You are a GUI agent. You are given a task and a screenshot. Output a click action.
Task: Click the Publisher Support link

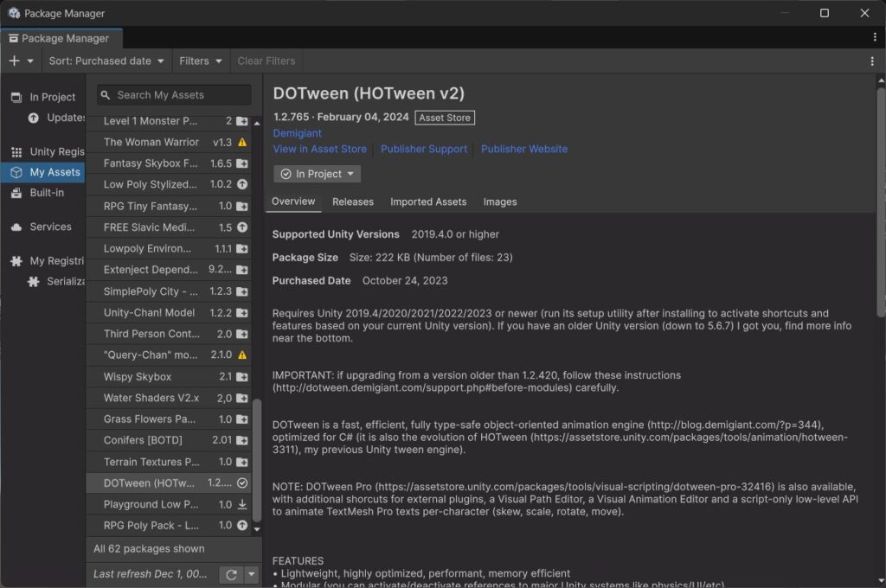click(x=424, y=149)
